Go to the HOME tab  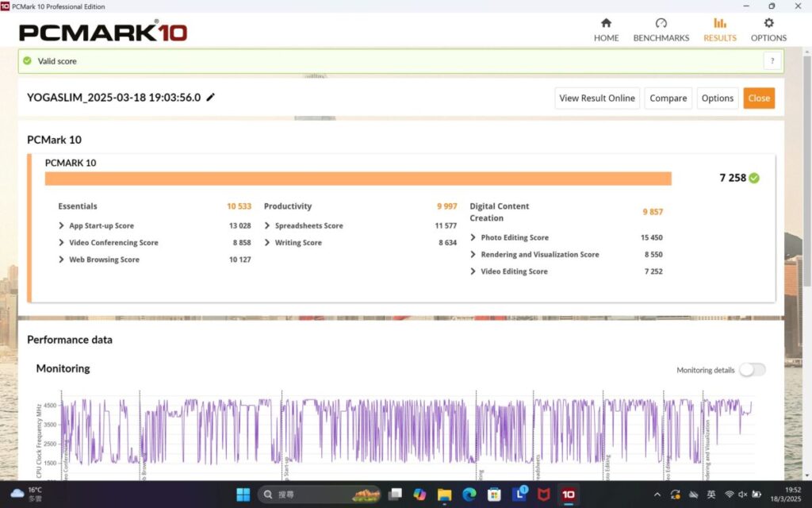coord(606,30)
